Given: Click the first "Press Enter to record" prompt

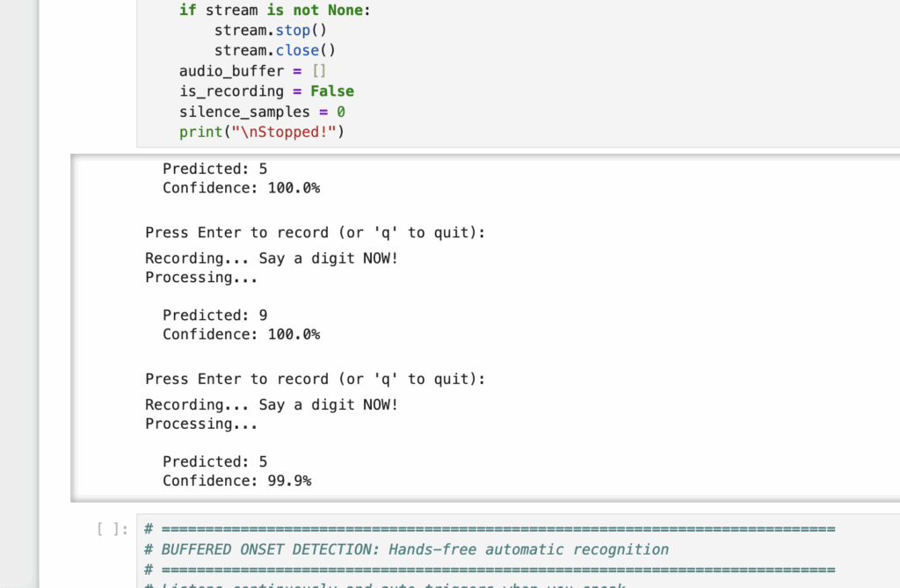Looking at the screenshot, I should click(x=315, y=233).
